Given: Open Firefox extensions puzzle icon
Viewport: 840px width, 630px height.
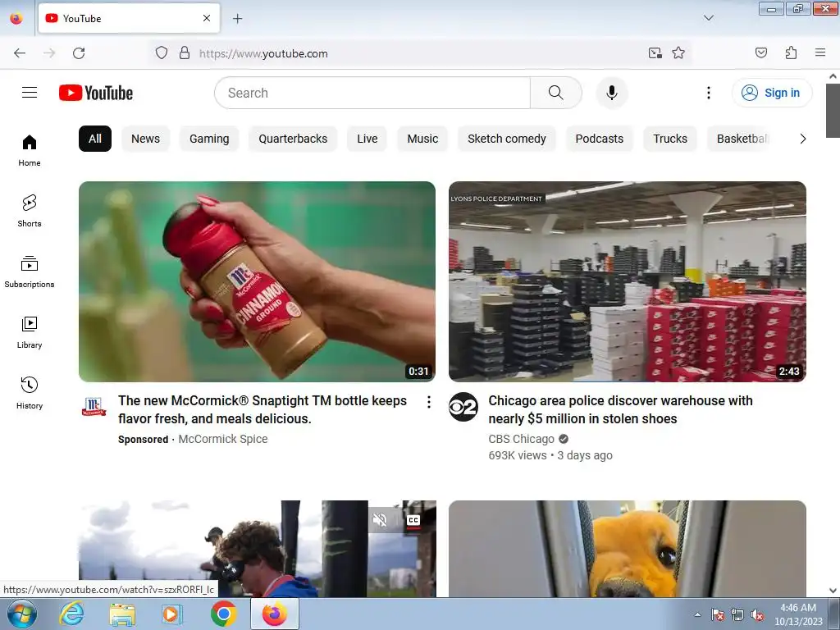Looking at the screenshot, I should (792, 53).
